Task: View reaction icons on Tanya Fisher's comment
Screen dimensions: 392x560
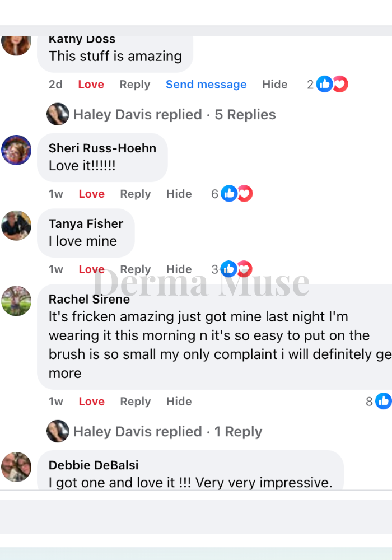Action: click(236, 269)
